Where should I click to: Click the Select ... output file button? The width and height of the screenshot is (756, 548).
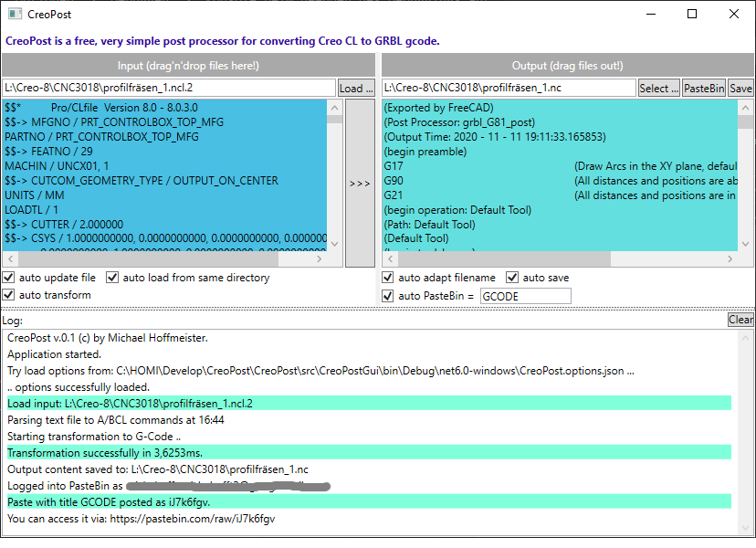(658, 89)
